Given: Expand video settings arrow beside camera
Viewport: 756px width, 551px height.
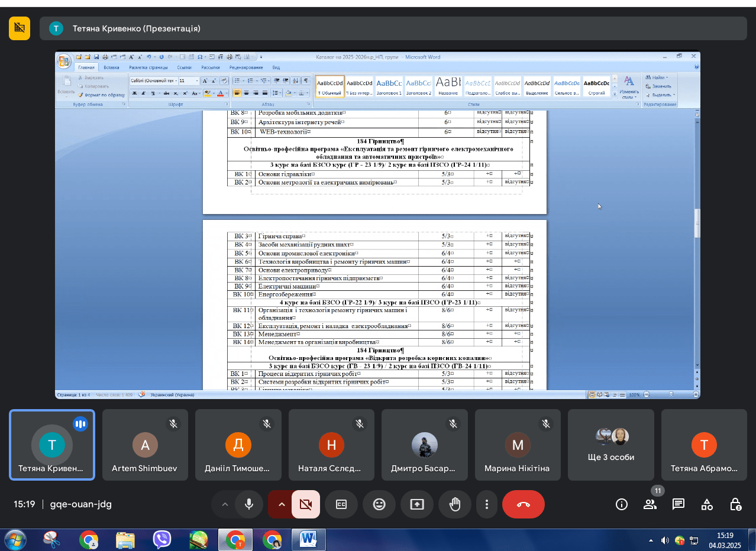Looking at the screenshot, I should pos(282,504).
